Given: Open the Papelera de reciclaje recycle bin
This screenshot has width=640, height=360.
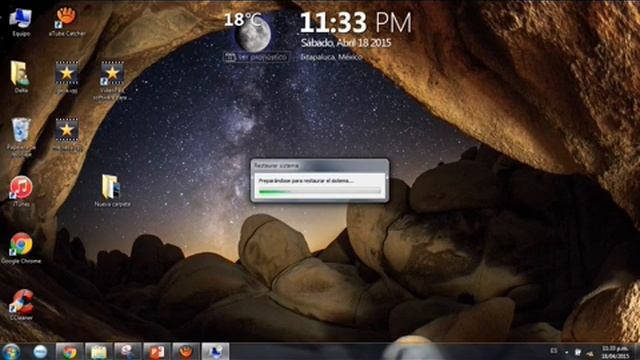Looking at the screenshot, I should (21, 136).
